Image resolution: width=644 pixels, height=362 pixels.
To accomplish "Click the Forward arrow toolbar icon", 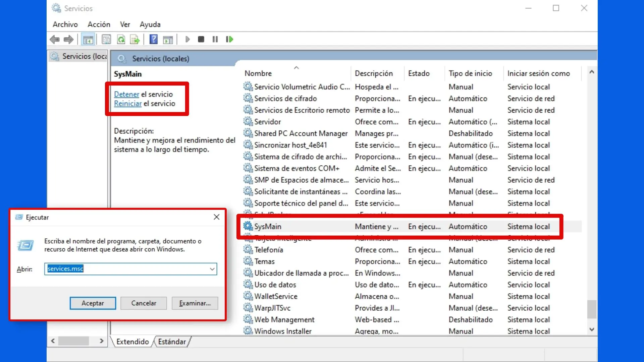I will pos(68,40).
